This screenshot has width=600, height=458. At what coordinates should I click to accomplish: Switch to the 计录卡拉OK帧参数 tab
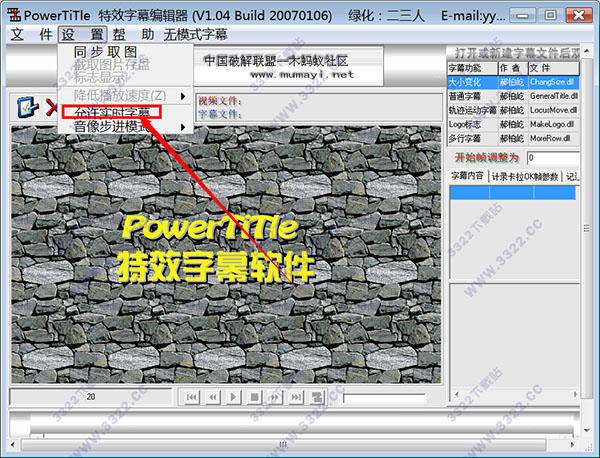(x=525, y=176)
